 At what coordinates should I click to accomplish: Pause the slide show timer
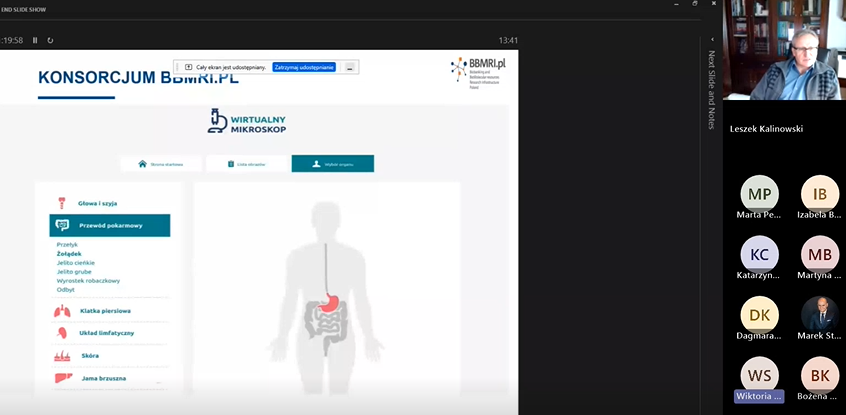[35, 40]
